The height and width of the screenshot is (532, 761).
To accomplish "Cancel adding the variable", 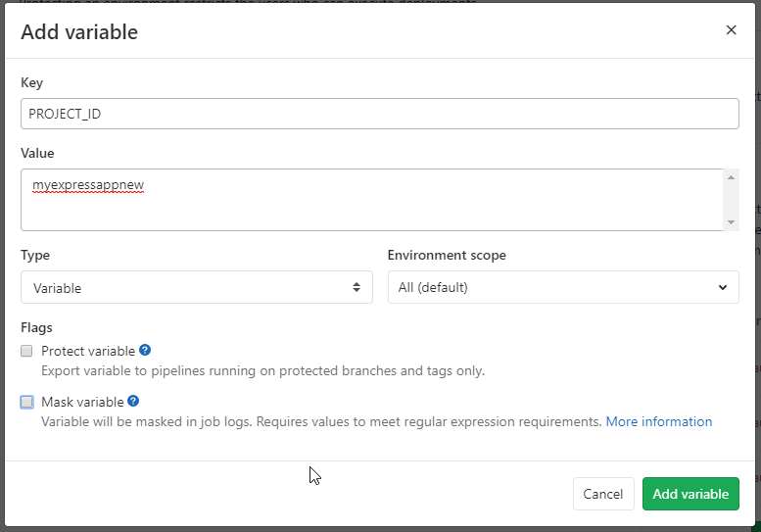I will 603,494.
